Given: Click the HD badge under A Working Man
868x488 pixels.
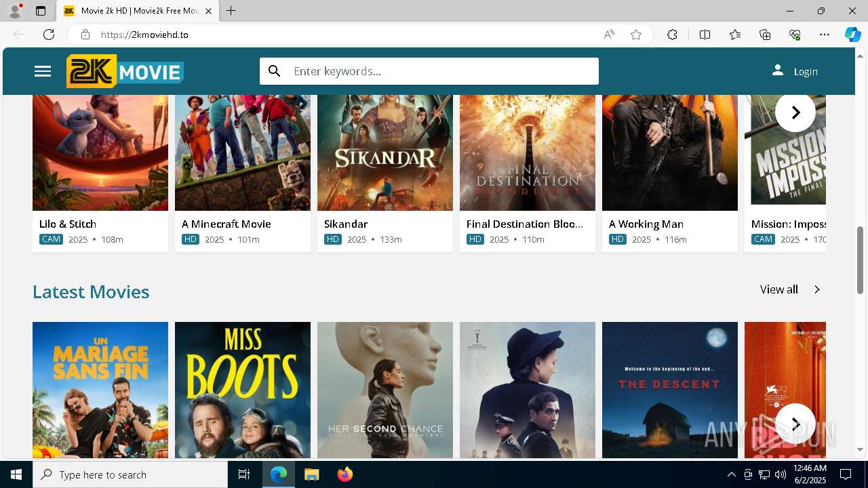Looking at the screenshot, I should coord(618,239).
